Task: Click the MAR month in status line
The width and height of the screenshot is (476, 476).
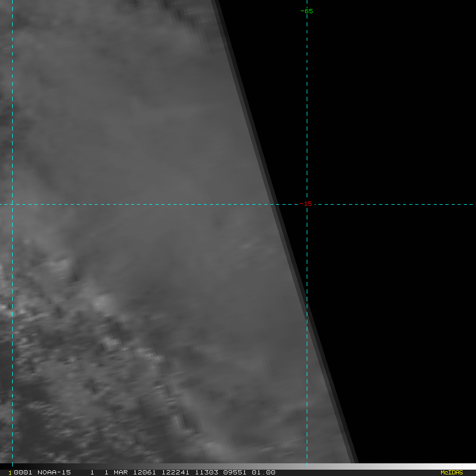Action: pos(121,472)
